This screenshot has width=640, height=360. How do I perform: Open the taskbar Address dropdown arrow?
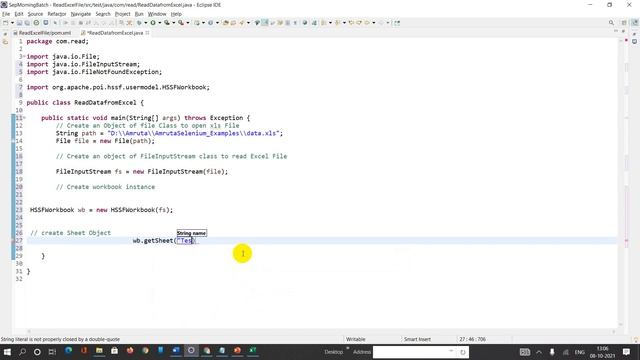tap(451, 351)
